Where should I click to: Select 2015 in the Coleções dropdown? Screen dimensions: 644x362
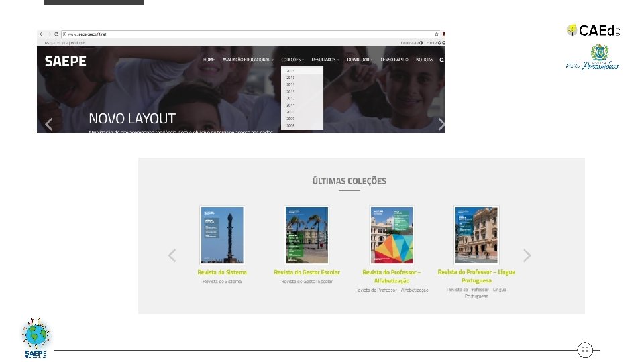click(x=302, y=78)
